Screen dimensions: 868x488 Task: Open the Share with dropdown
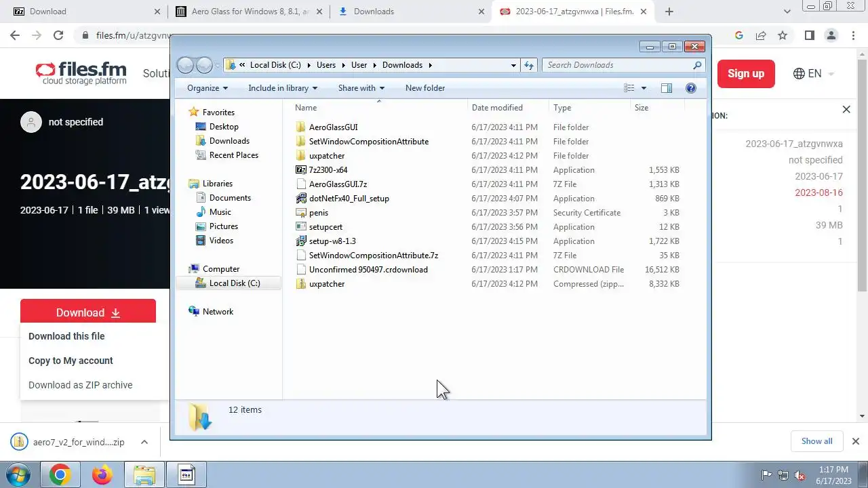tap(361, 88)
